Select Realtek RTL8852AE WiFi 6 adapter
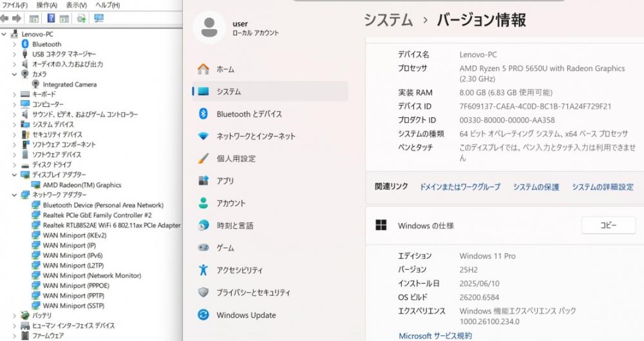The height and width of the screenshot is (341, 644). point(111,225)
